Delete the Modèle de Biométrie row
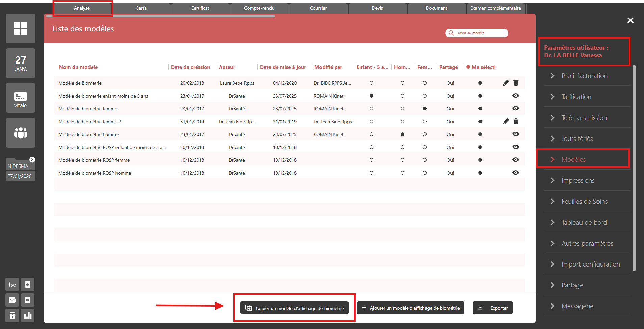This screenshot has width=644, height=329. 516,83
